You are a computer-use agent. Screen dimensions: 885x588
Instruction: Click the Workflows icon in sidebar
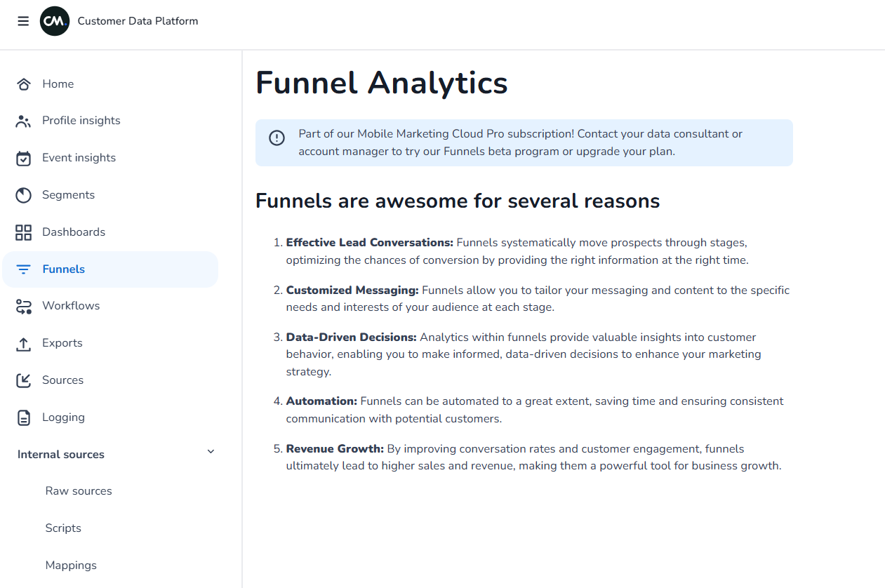24,306
